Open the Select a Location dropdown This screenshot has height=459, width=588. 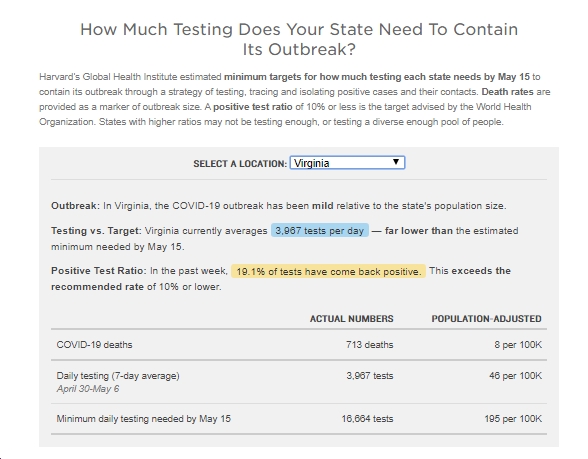click(347, 163)
